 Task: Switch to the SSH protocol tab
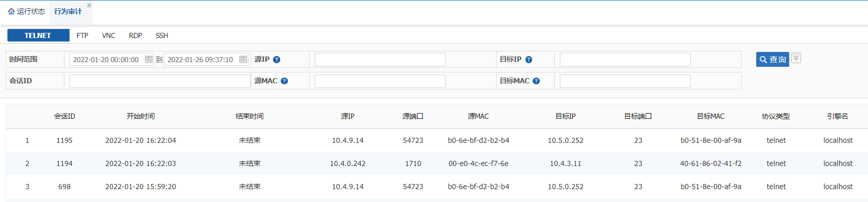[162, 35]
